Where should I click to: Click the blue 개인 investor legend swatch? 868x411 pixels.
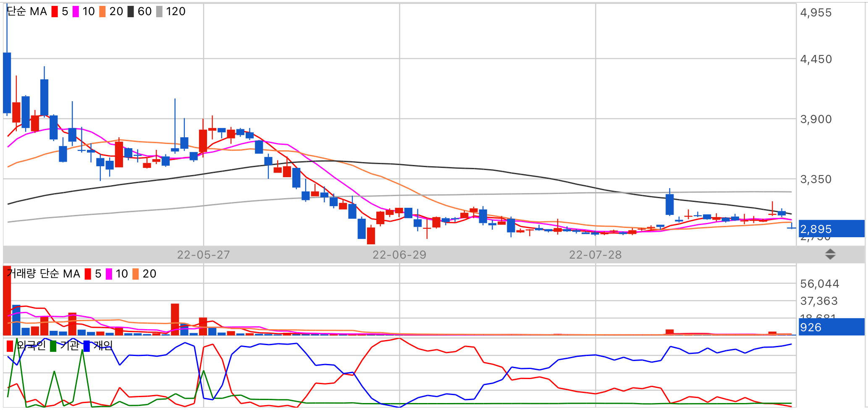pyautogui.click(x=87, y=346)
